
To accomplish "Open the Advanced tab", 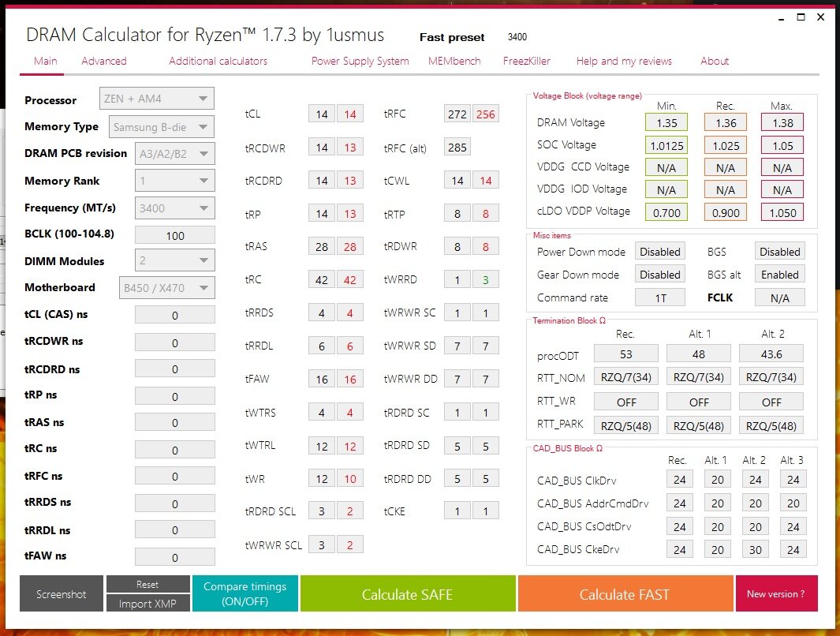I will click(104, 61).
